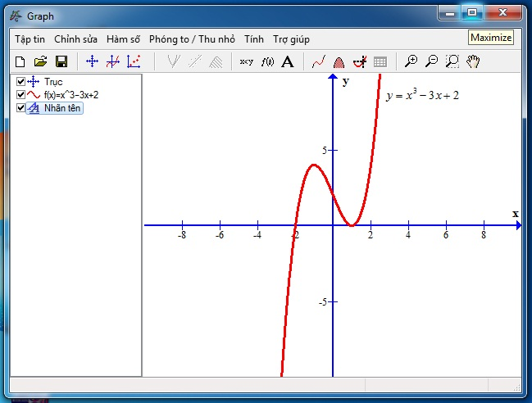Add a text label with the A icon
532x403 pixels.
coord(287,61)
